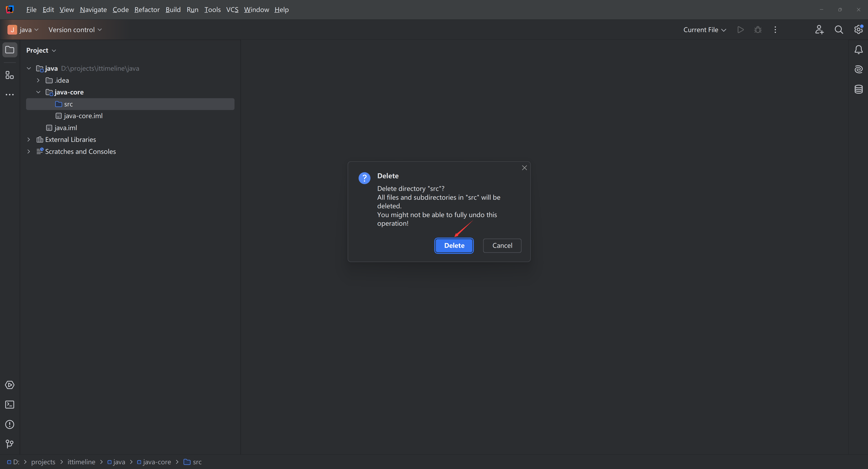Open the Notifications bell panel
This screenshot has width=868, height=469.
[x=858, y=50]
